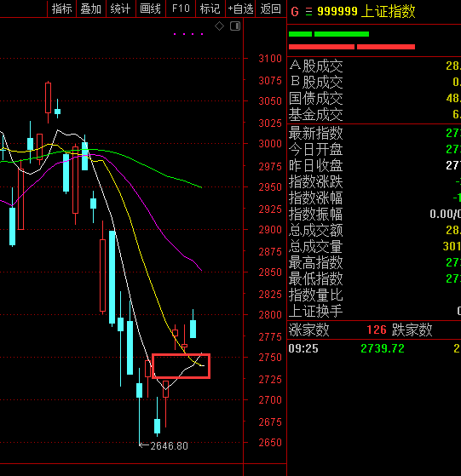Viewport: 461px width, 476px height.
Task: Click the 999999 上证指数 title
Action: click(366, 12)
